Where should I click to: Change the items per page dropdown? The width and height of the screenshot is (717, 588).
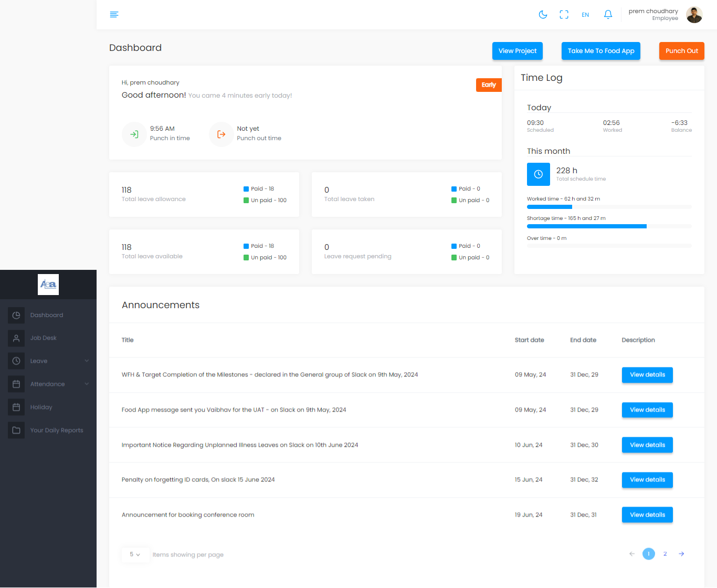(x=135, y=554)
